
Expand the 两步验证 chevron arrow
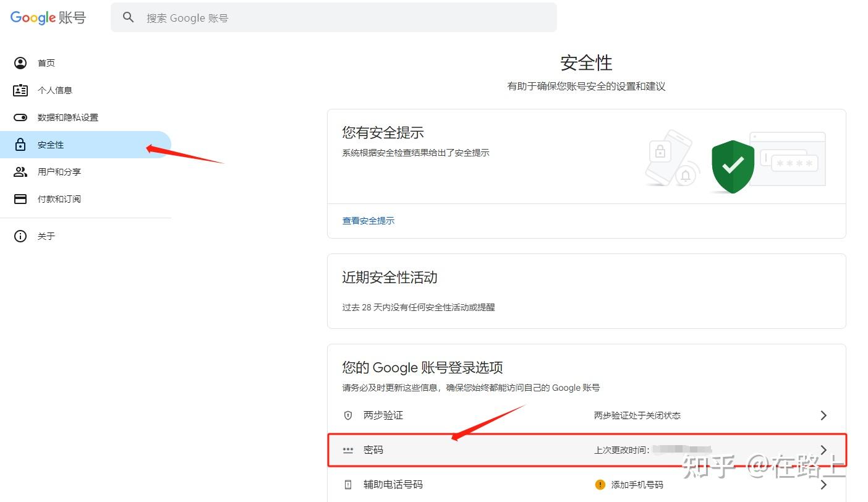coord(823,415)
